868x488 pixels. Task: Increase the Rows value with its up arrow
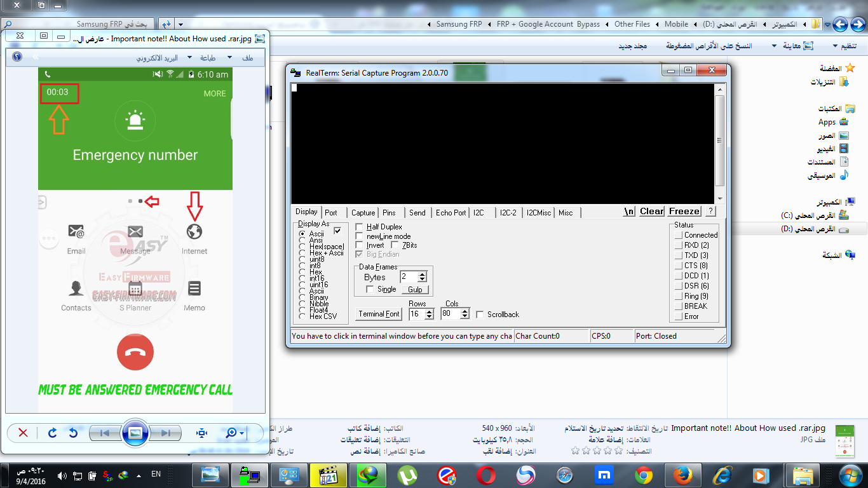pos(430,311)
